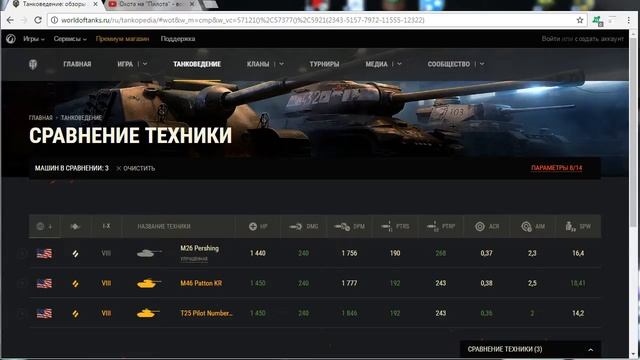Click the World of Tanks emblem logo
This screenshot has width=640, height=360.
coord(33,64)
